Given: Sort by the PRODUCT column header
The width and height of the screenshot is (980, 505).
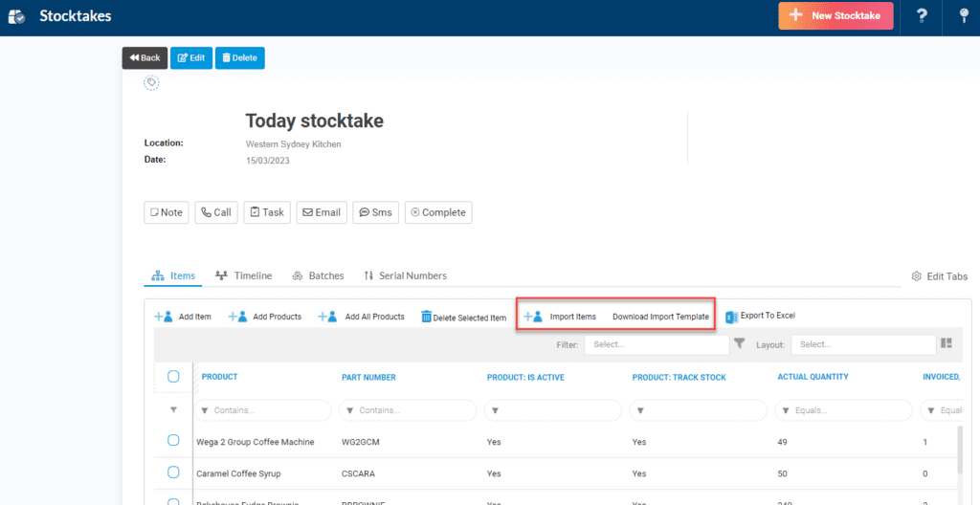Looking at the screenshot, I should 219,377.
